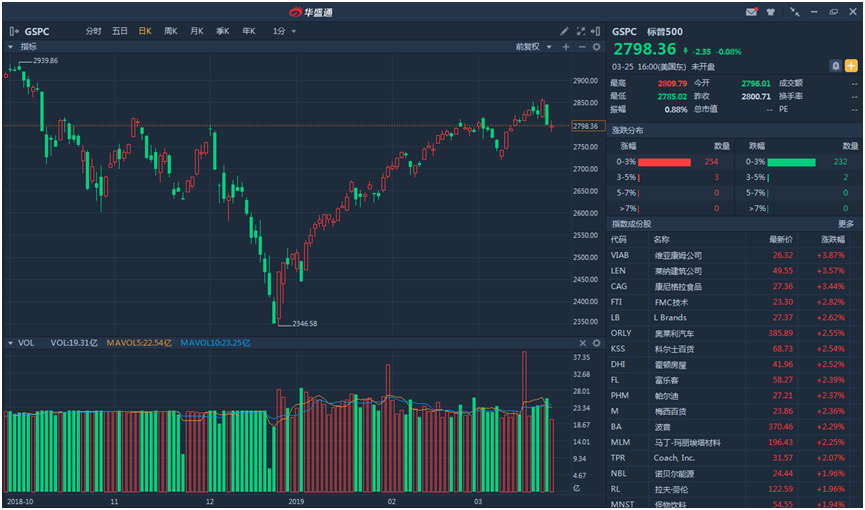Collapse the right quote panel icon
The width and height of the screenshot is (865, 510).
[595, 31]
